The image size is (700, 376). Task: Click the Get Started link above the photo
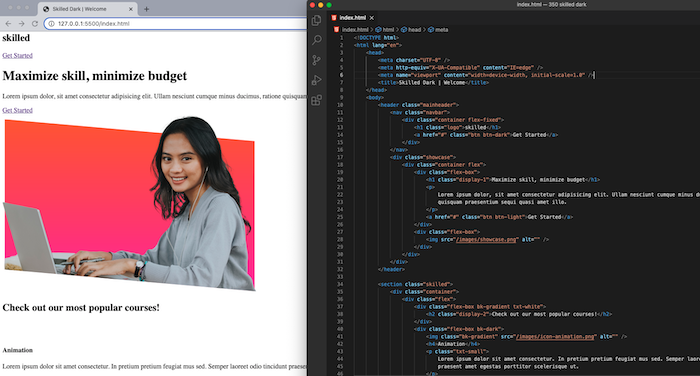click(17, 110)
